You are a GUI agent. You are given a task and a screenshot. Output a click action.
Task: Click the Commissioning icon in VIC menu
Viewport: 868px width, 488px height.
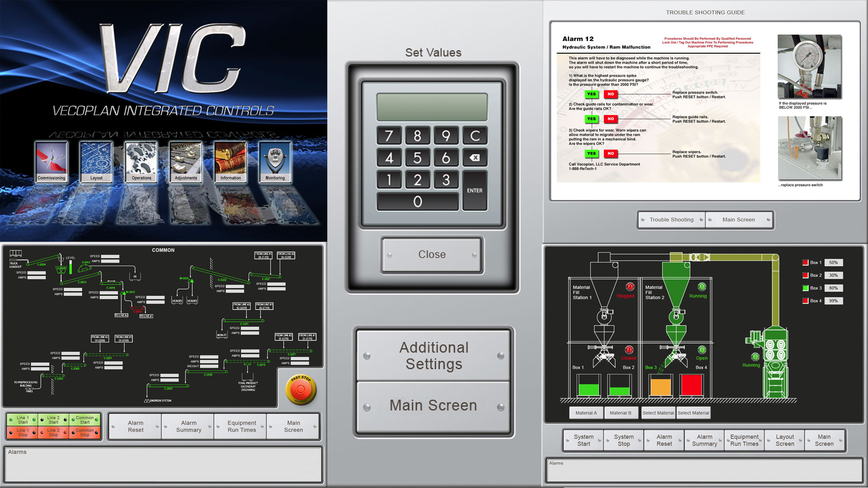pyautogui.click(x=52, y=161)
